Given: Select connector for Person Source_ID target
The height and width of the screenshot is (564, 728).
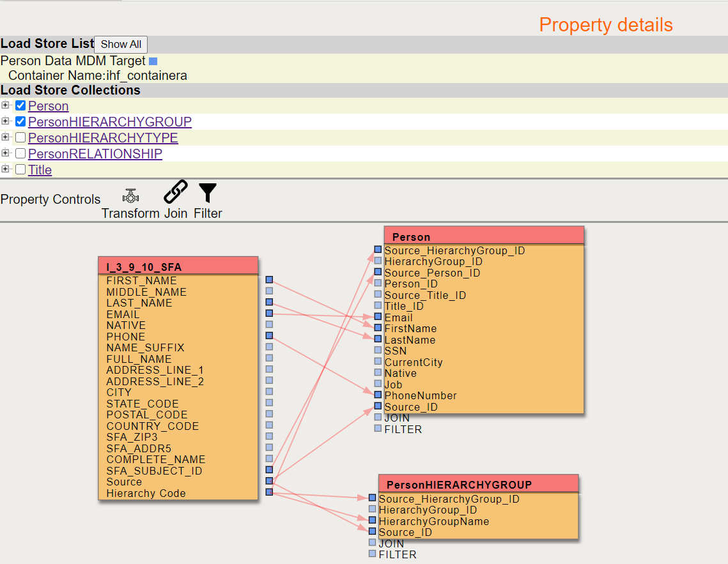Looking at the screenshot, I should pyautogui.click(x=378, y=406).
